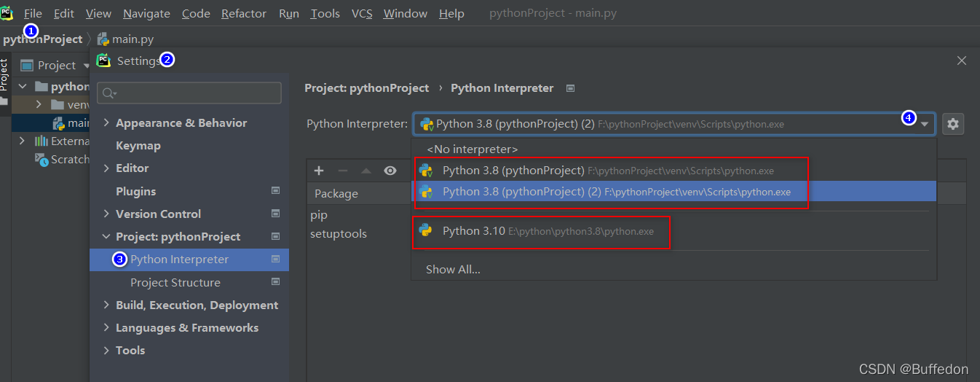
Task: Collapse the pythonProject root folder
Action: tap(22, 86)
